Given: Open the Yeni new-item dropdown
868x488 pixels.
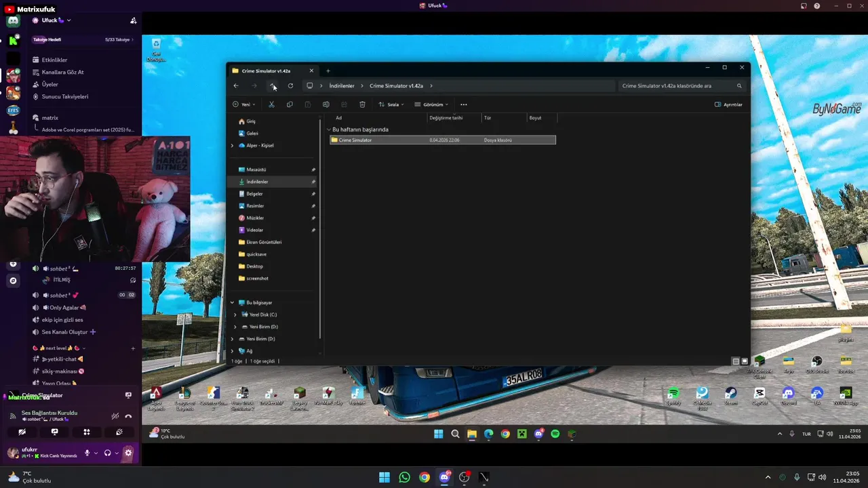Looking at the screenshot, I should click(x=244, y=104).
